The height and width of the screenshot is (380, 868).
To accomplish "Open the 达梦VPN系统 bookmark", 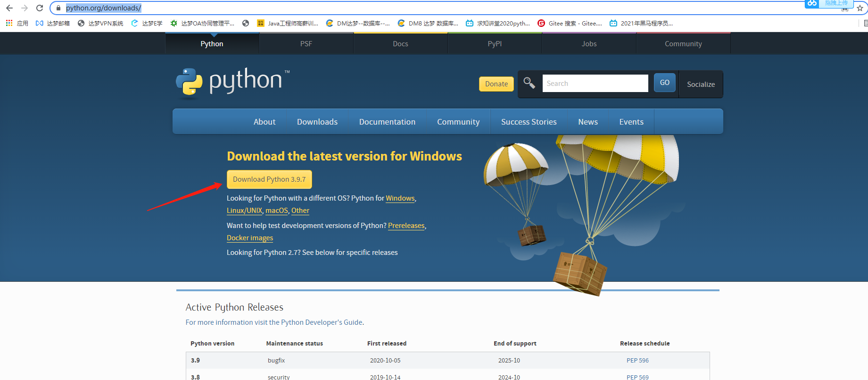I will pos(100,23).
